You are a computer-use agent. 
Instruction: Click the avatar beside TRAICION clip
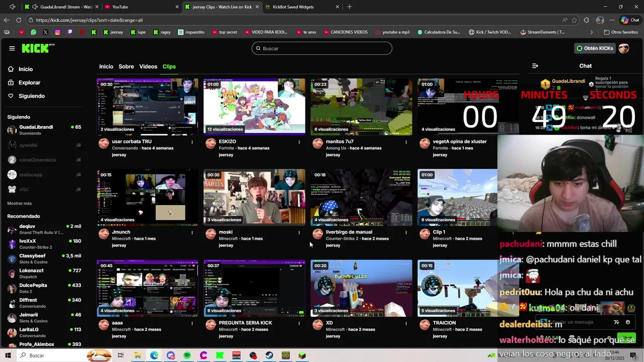(425, 325)
